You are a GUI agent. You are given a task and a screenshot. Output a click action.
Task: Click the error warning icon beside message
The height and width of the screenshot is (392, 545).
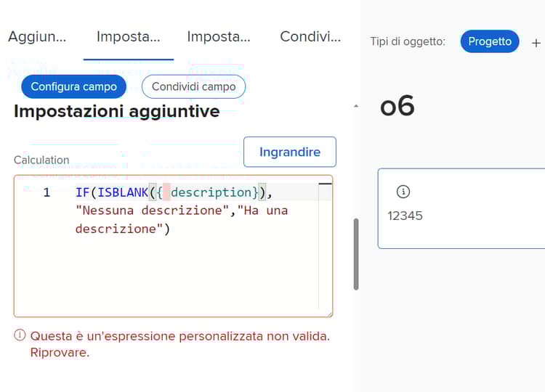click(20, 335)
